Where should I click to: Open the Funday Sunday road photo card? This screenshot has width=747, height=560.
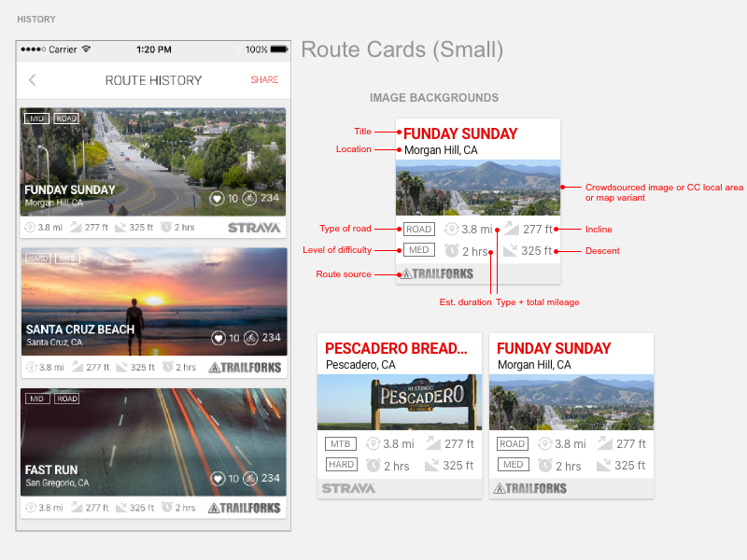153,161
